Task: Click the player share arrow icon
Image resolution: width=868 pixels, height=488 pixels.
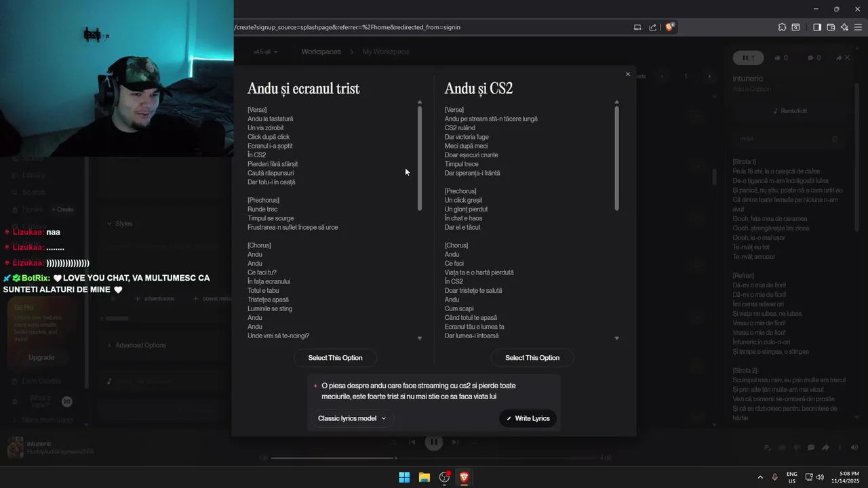Action: (825, 447)
